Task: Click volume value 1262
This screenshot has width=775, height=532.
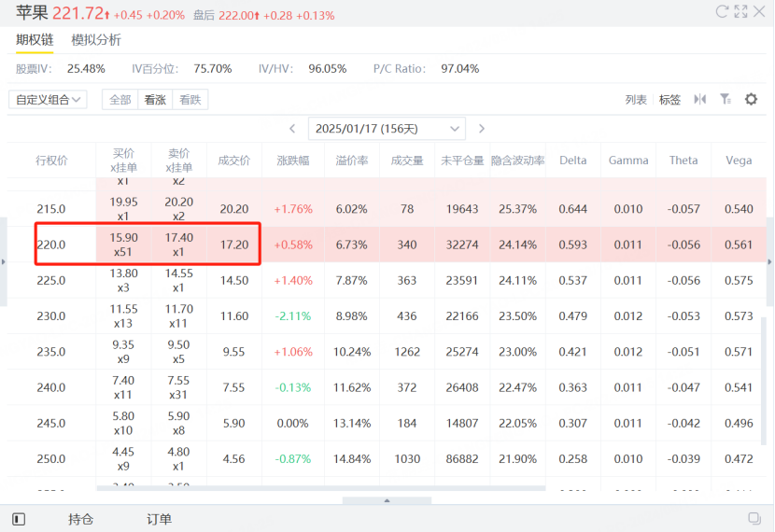Action: pyautogui.click(x=407, y=352)
